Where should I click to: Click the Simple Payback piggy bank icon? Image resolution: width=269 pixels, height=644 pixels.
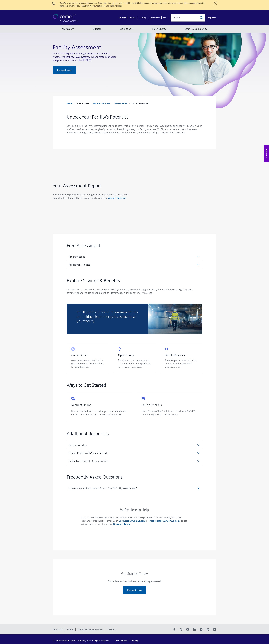166,349
